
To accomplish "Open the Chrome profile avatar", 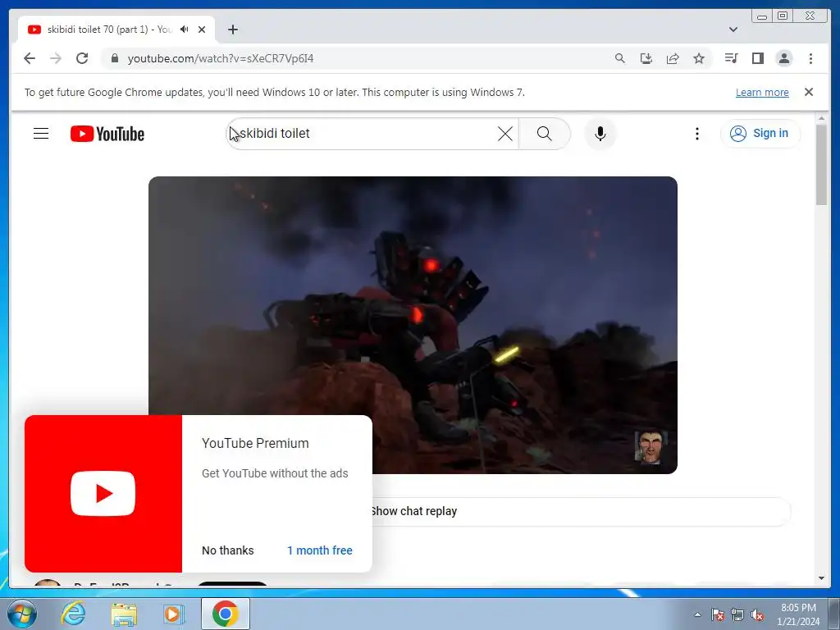I will click(783, 58).
